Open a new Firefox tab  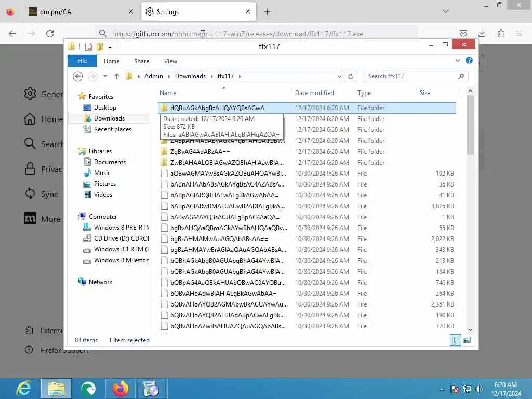[267, 12]
